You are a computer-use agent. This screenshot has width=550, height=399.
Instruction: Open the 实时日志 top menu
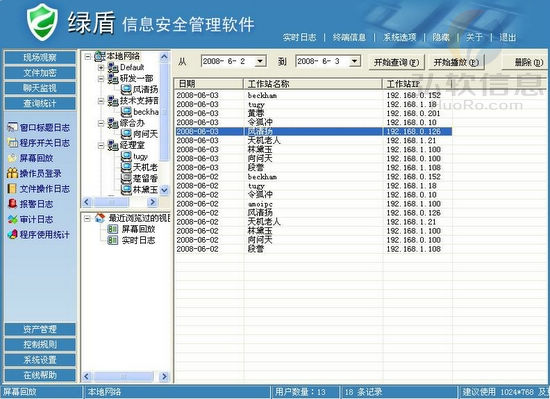pyautogui.click(x=299, y=37)
